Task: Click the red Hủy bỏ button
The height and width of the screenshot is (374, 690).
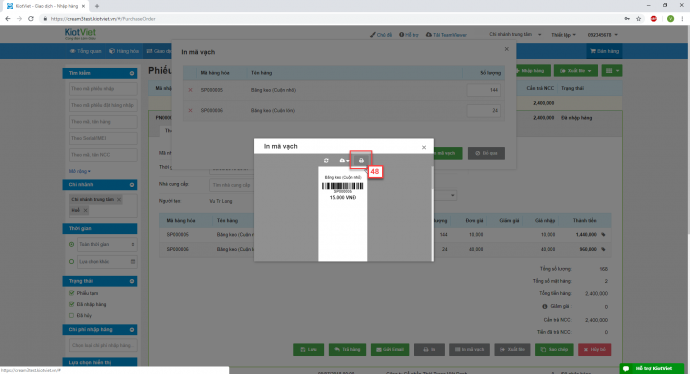Action: pos(595,349)
